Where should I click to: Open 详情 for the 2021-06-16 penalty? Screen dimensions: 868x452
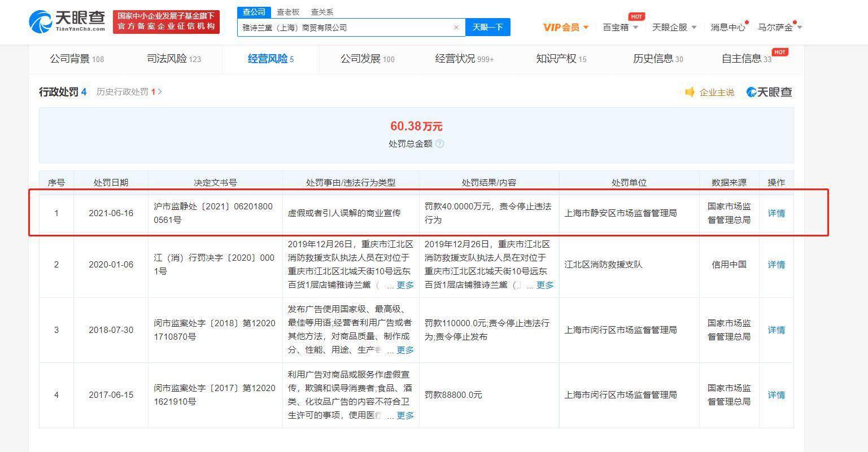pos(777,213)
